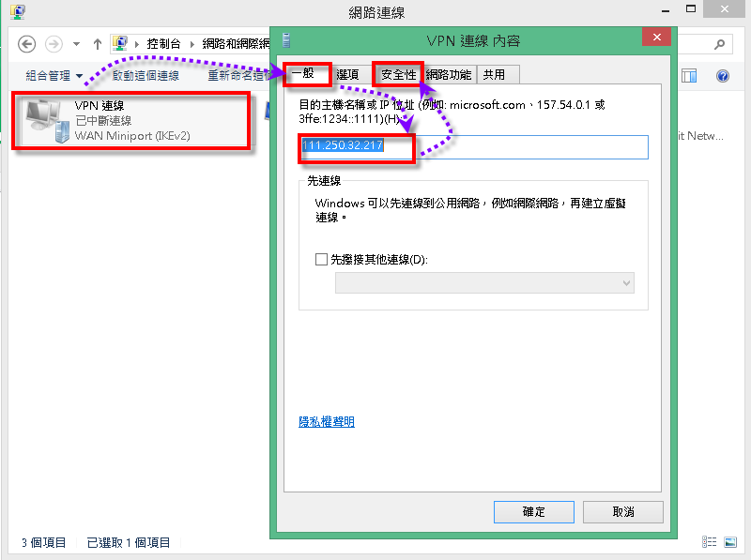Switch to details list view icon
Screen dimensions: 751x560
pyautogui.click(x=709, y=542)
